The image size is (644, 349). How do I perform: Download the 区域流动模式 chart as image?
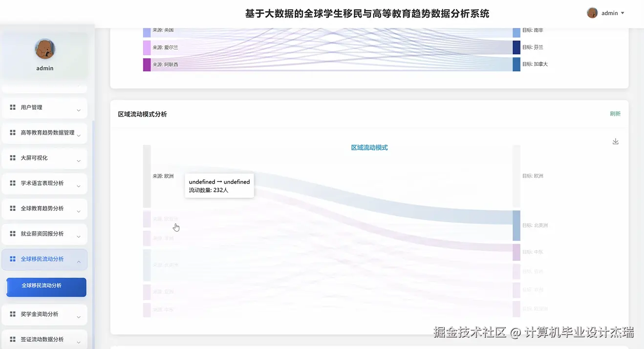pos(616,142)
